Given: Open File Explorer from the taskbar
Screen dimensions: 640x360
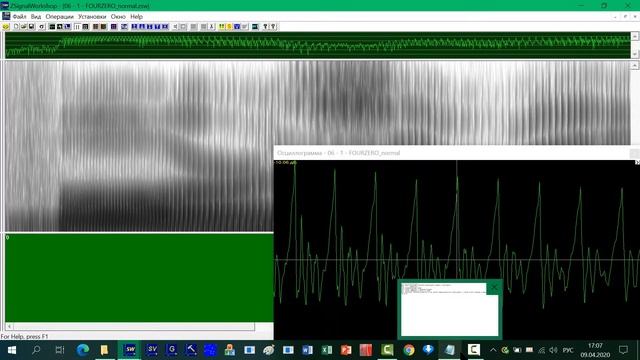Looking at the screenshot, I should point(104,350).
